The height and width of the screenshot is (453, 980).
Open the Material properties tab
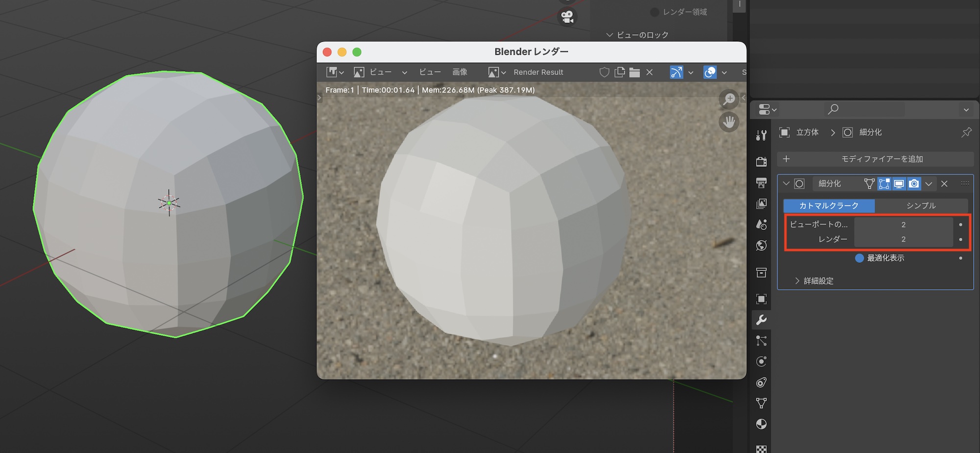pyautogui.click(x=761, y=424)
